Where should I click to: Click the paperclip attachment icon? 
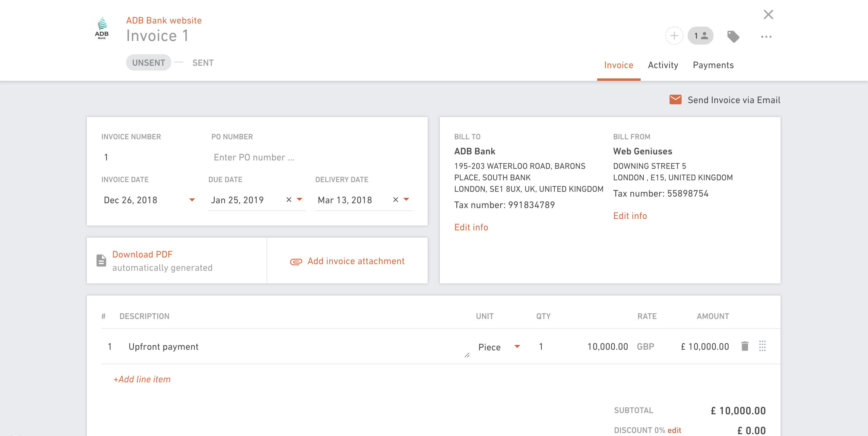(x=296, y=261)
